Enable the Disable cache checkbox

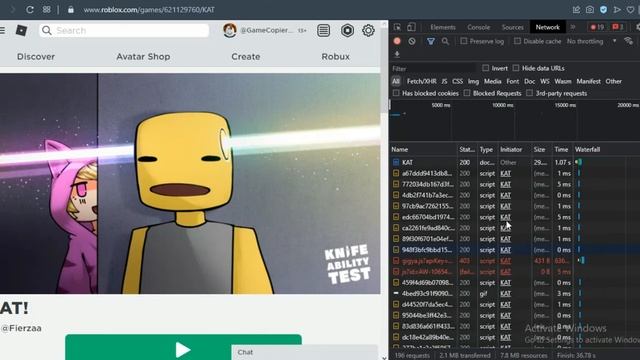517,41
